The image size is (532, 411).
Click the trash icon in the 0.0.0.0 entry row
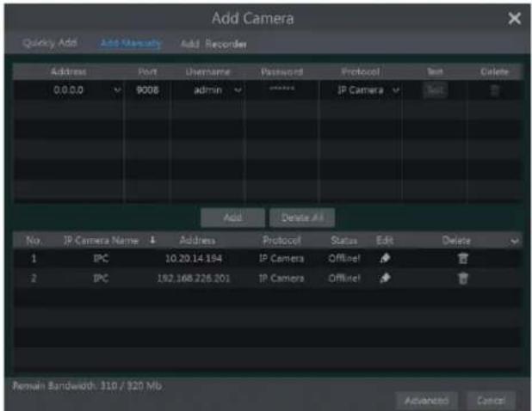point(495,90)
